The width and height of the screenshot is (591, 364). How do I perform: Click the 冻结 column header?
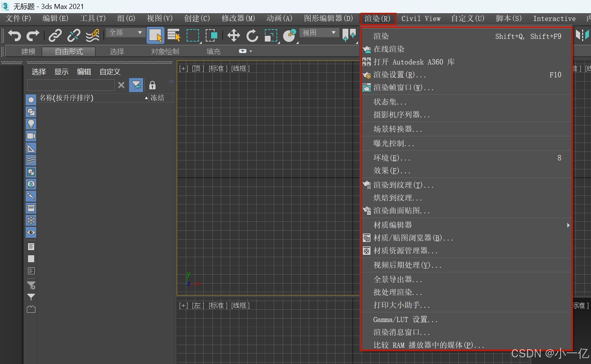point(161,98)
